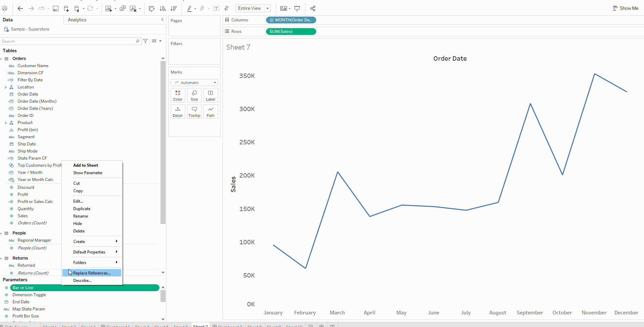Click Replace References... menu entry
Viewport: 644px width, 327px height.
(x=92, y=273)
